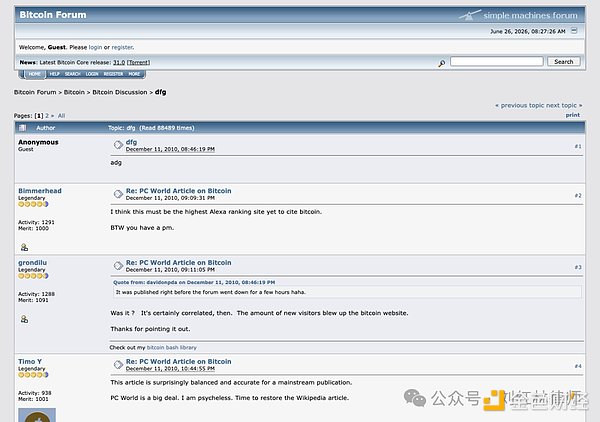This screenshot has width=600, height=422.
Task: Click post number #2 permalink
Action: tap(578, 196)
